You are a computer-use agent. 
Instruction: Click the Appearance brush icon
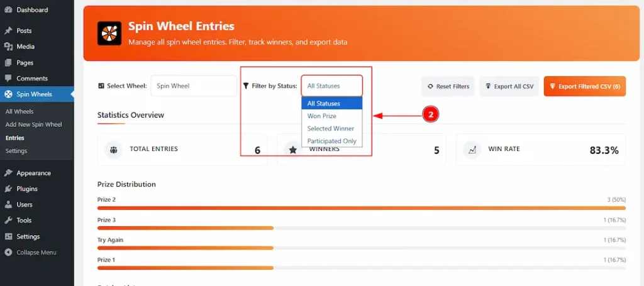[x=8, y=173]
